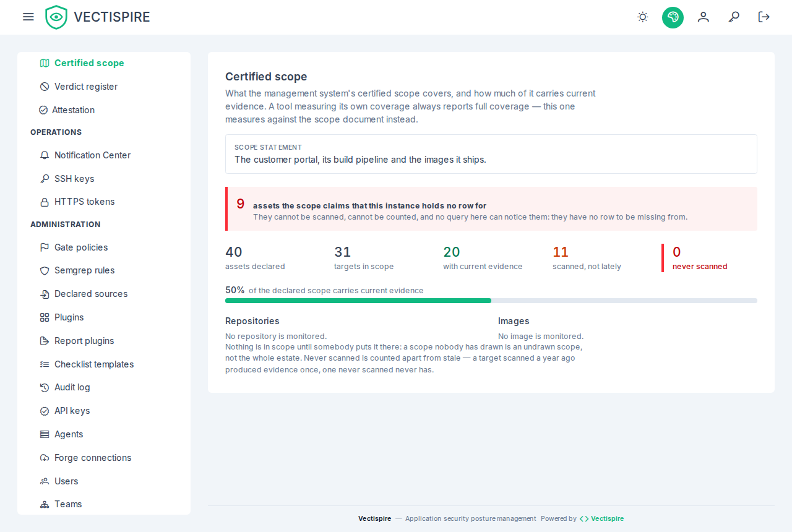Click the Declared sources file icon

[x=45, y=294]
